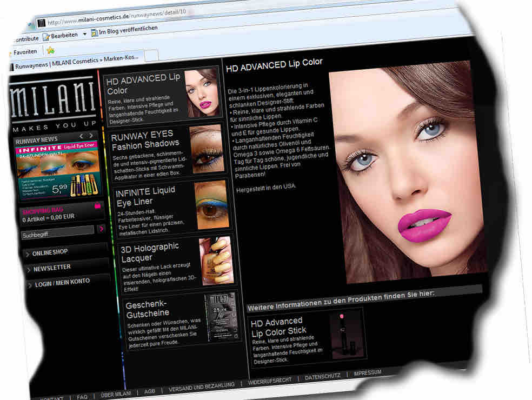The width and height of the screenshot is (532, 400).
Task: Open the Bearbeiten dropdown arrow
Action: [x=85, y=34]
